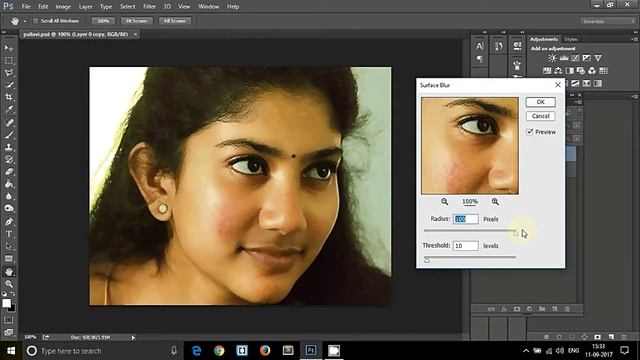Switch foreground and background colors
Screen dimensions: 640x360
point(12,294)
